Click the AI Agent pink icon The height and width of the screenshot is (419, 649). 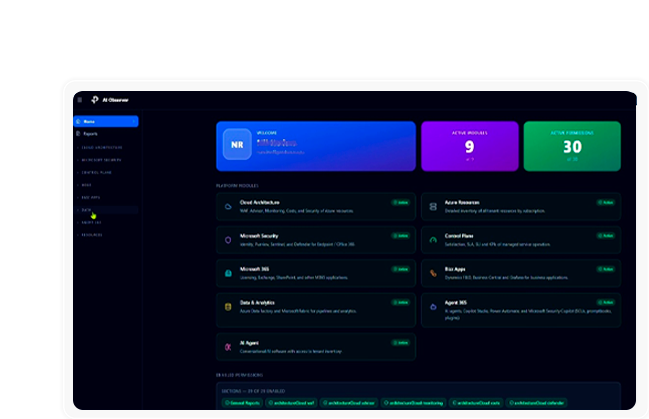pyautogui.click(x=228, y=347)
